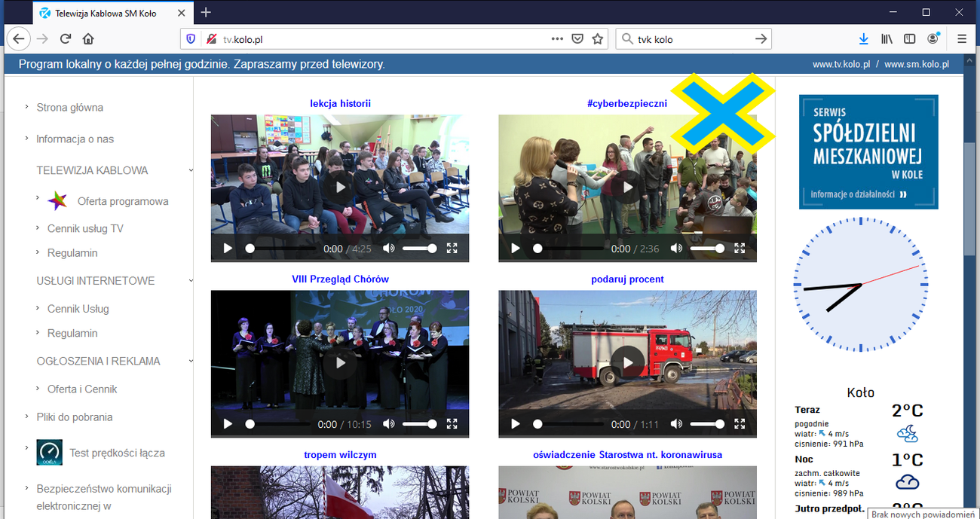Screen dimensions: 980x519
Task: Fullscreen the lekcja historii video
Action: pyautogui.click(x=452, y=248)
